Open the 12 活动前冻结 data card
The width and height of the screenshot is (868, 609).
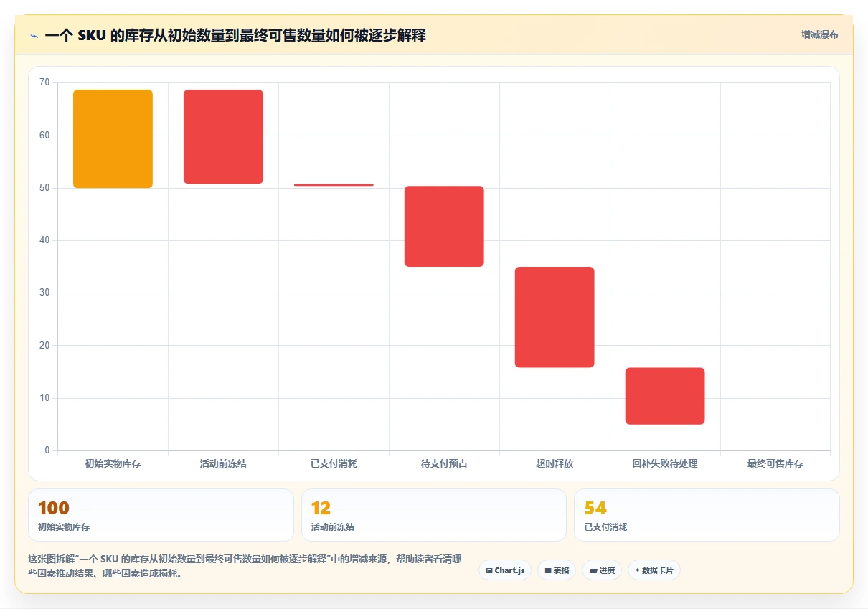click(x=434, y=515)
